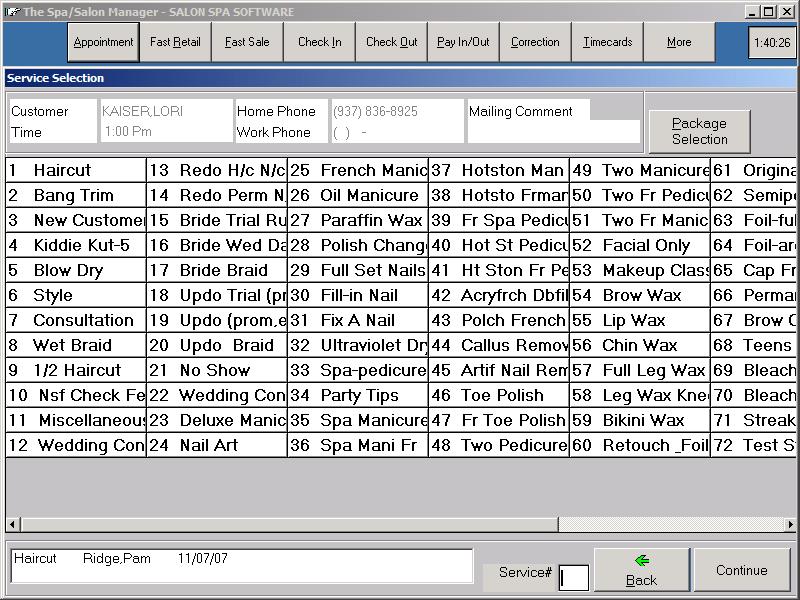Select Check In from the toolbar

[x=319, y=42]
